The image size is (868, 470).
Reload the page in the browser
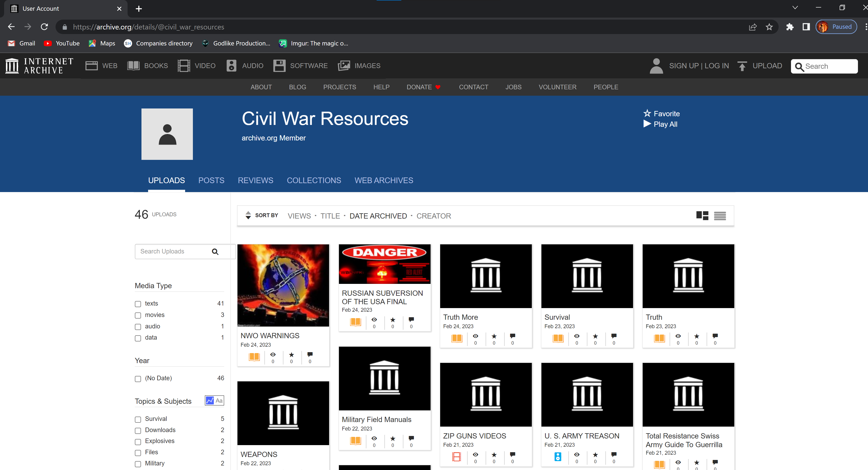44,27
